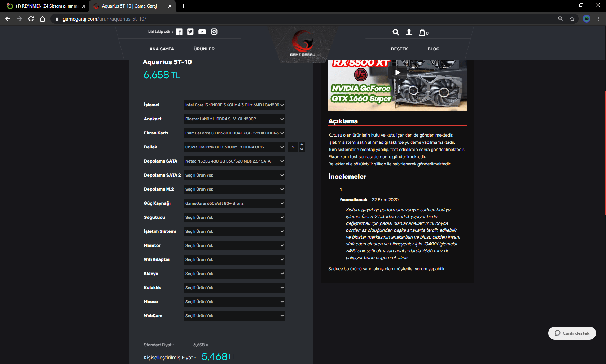Click the Game Garaj logo
The width and height of the screenshot is (606, 364).
coord(303,43)
